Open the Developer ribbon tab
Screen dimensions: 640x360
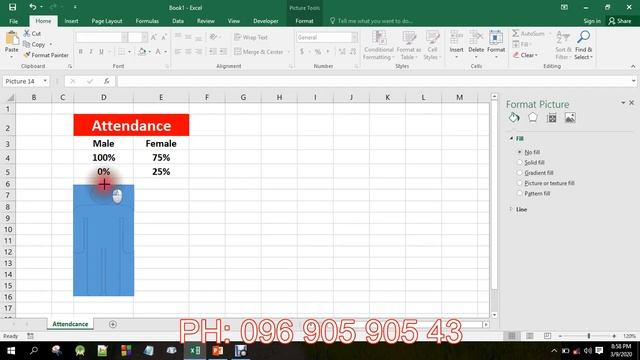266,21
